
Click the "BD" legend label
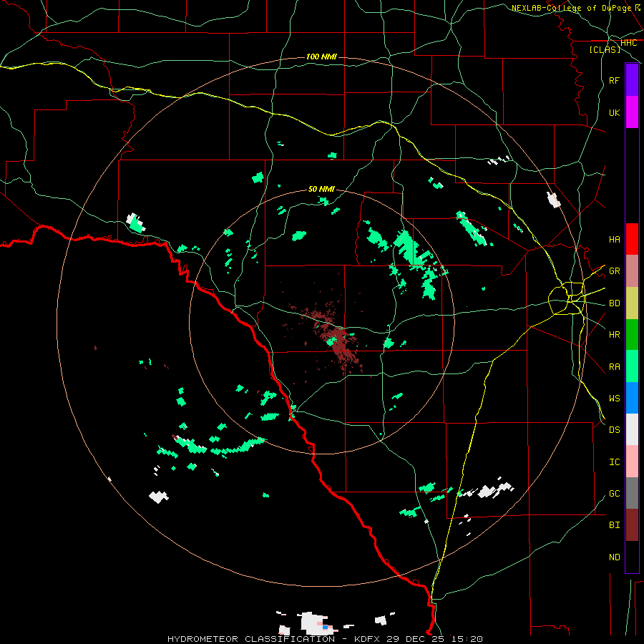click(x=615, y=303)
